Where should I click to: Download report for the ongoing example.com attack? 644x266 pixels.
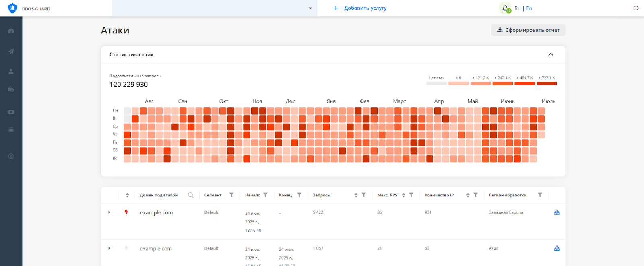pos(557,212)
